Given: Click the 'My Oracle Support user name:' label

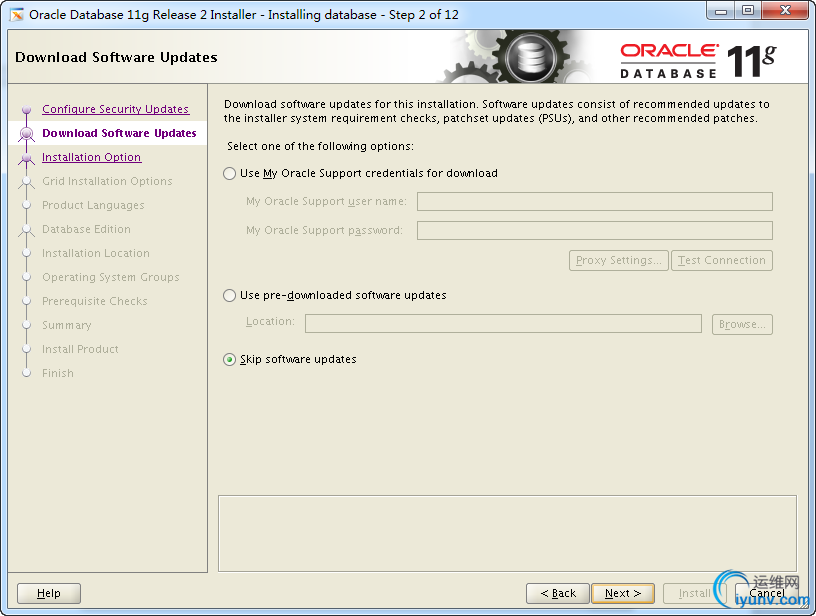Looking at the screenshot, I should [326, 201].
